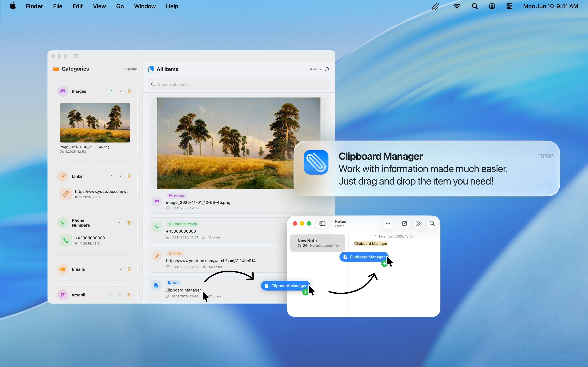This screenshot has height=367, width=588.
Task: Collapse the arsenii category
Action: (x=120, y=295)
